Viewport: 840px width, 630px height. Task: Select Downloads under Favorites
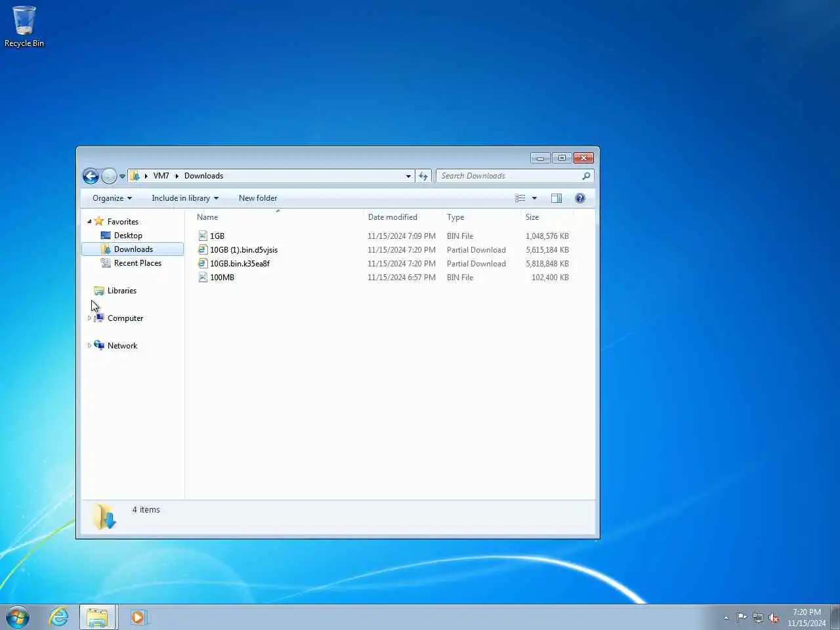coord(133,249)
